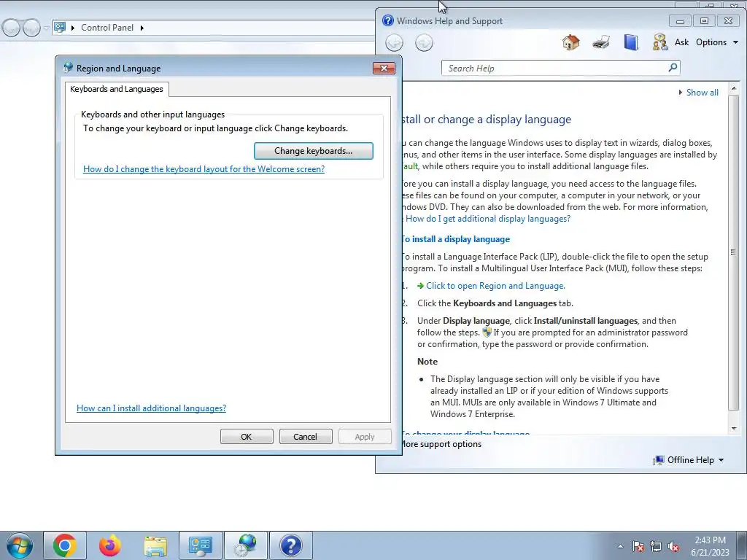Click Offline Help computer icon
The height and width of the screenshot is (560, 747).
point(659,460)
